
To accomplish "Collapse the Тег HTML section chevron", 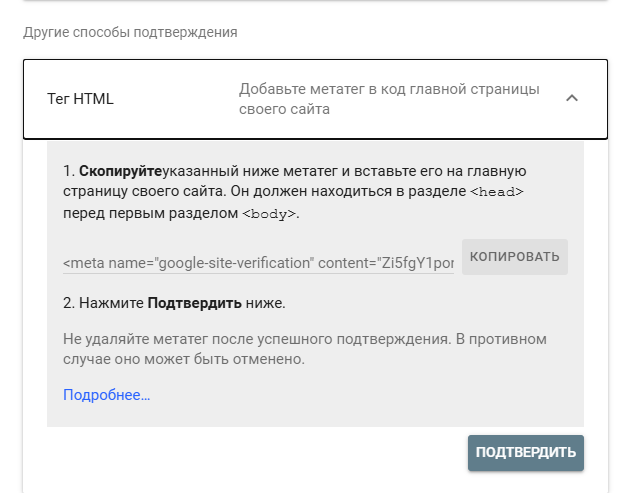I will 572,98.
